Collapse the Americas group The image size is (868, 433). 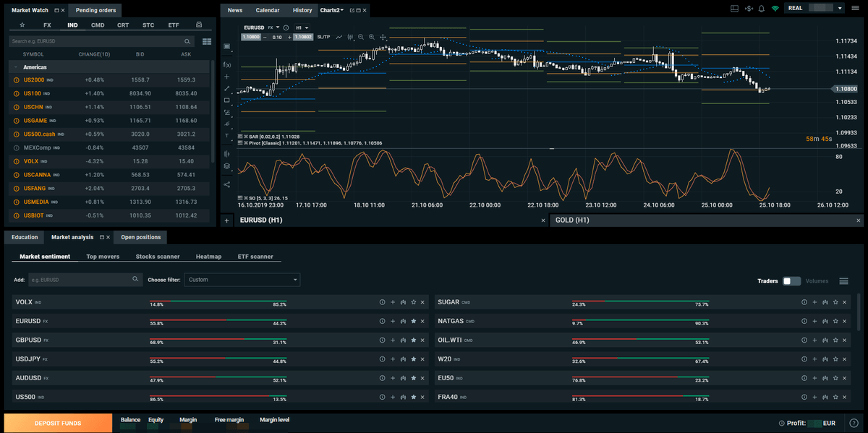click(16, 67)
